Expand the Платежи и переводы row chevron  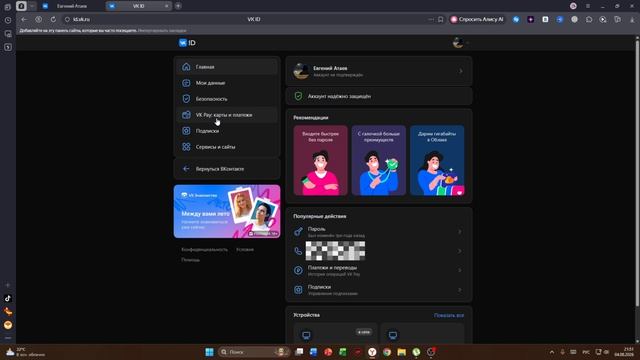(460, 270)
